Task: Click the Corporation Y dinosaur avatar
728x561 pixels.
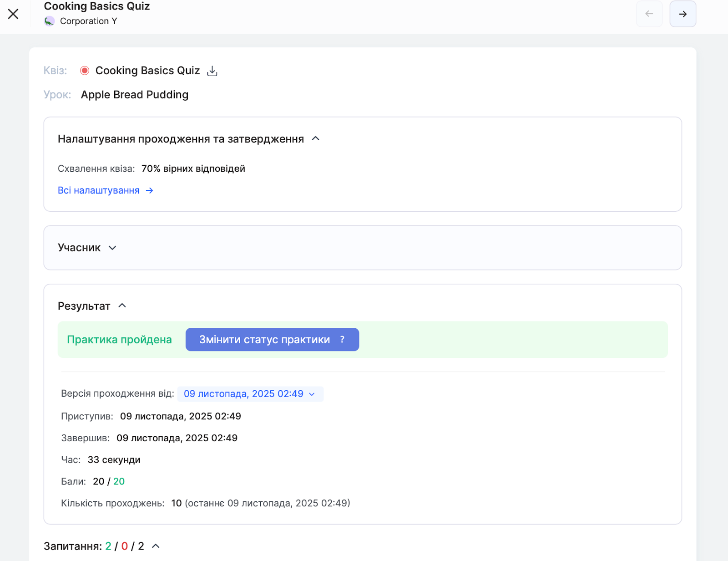Action: (x=49, y=21)
